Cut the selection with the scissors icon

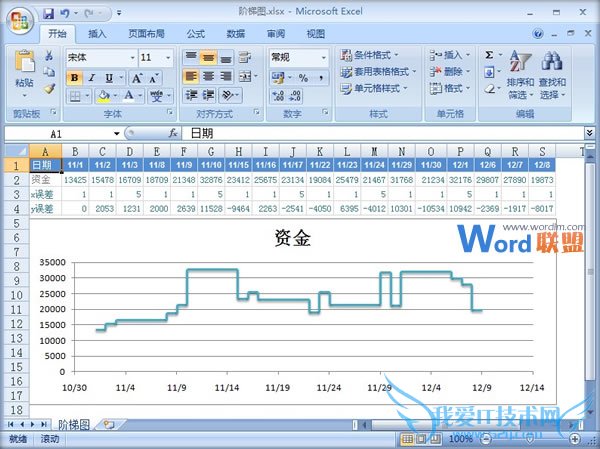tap(49, 56)
